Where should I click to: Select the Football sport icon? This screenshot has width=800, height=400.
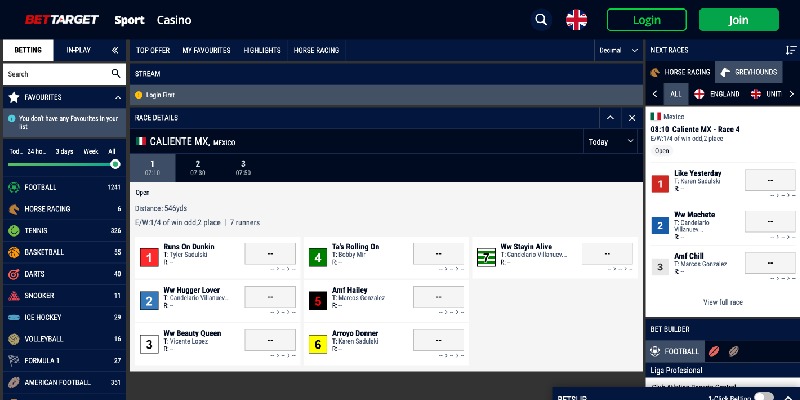pyautogui.click(x=14, y=187)
